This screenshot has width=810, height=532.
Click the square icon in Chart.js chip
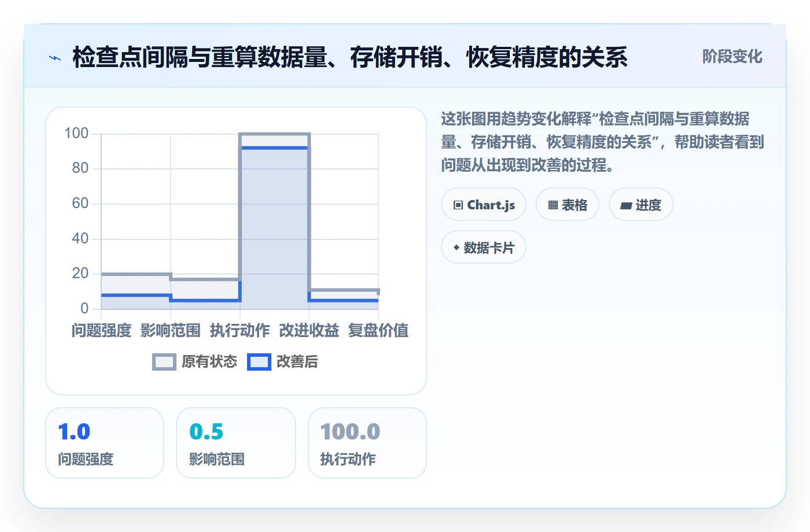[x=458, y=205]
